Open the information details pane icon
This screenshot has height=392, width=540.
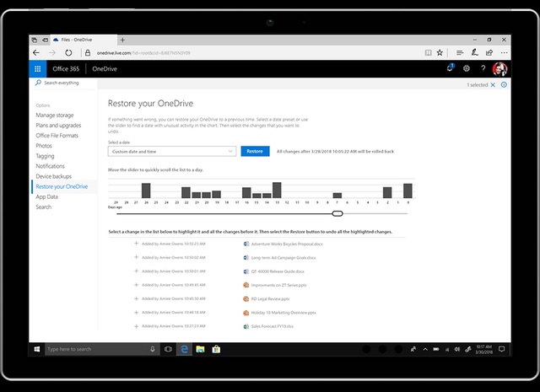pyautogui.click(x=504, y=84)
